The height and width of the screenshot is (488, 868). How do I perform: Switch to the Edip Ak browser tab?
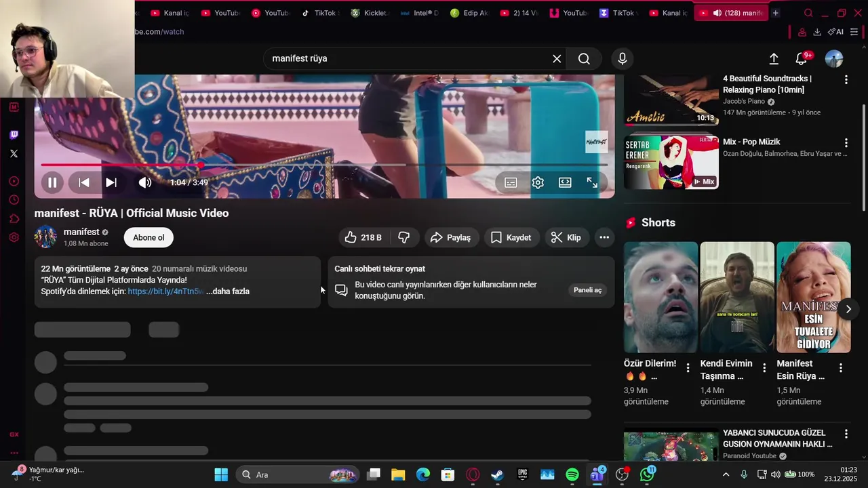(x=469, y=13)
